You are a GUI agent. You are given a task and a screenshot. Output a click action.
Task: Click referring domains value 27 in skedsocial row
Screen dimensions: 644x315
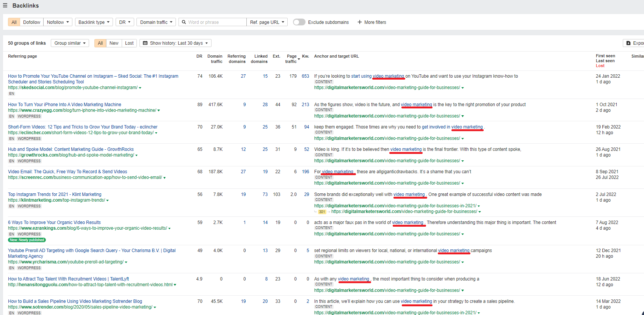(x=243, y=76)
